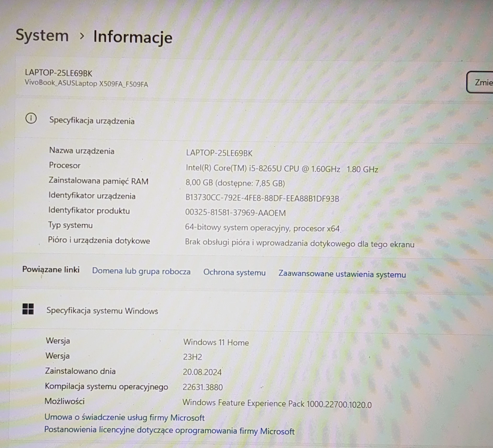This screenshot has height=448, width=493.
Task: Open Umowa o świadczenie usług firmy Microsoft
Action: point(124,417)
